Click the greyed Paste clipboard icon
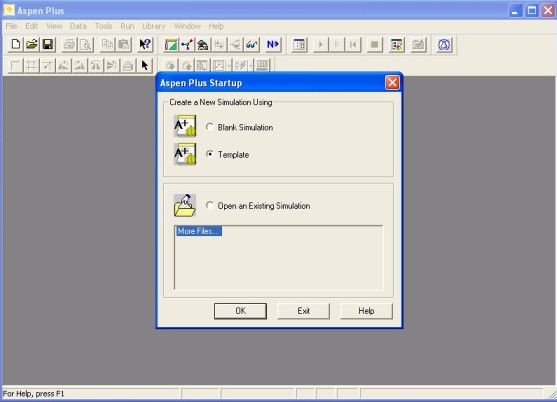 click(124, 45)
